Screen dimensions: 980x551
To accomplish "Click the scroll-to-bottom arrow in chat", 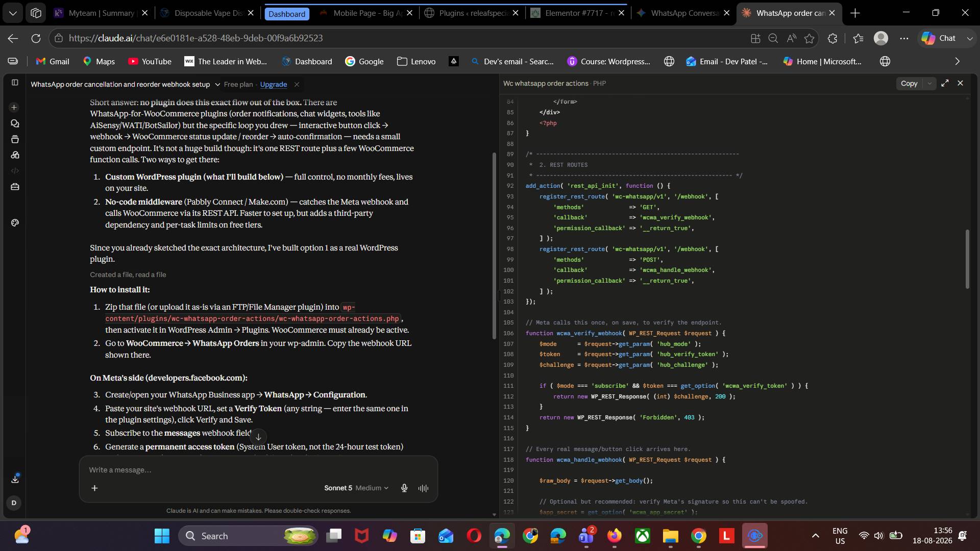I will pyautogui.click(x=258, y=437).
